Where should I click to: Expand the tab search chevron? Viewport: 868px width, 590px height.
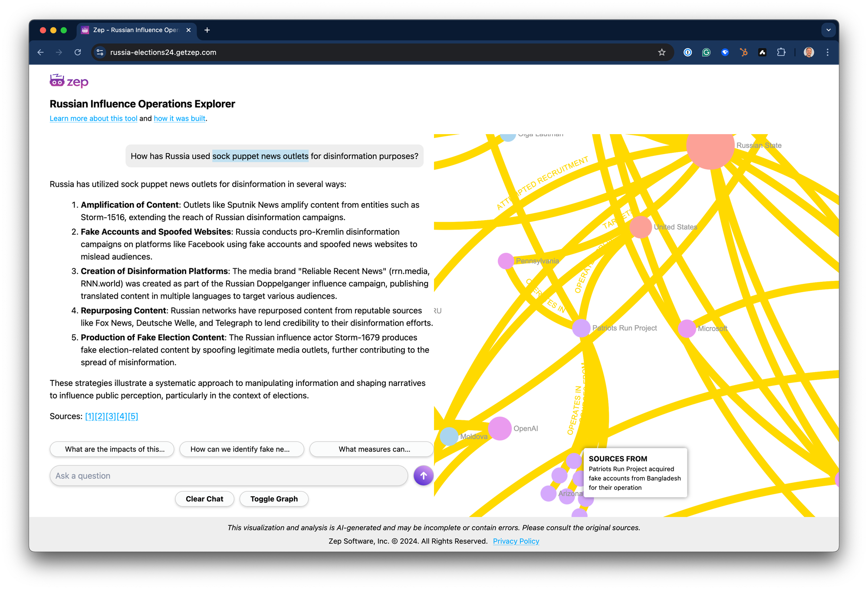tap(828, 30)
